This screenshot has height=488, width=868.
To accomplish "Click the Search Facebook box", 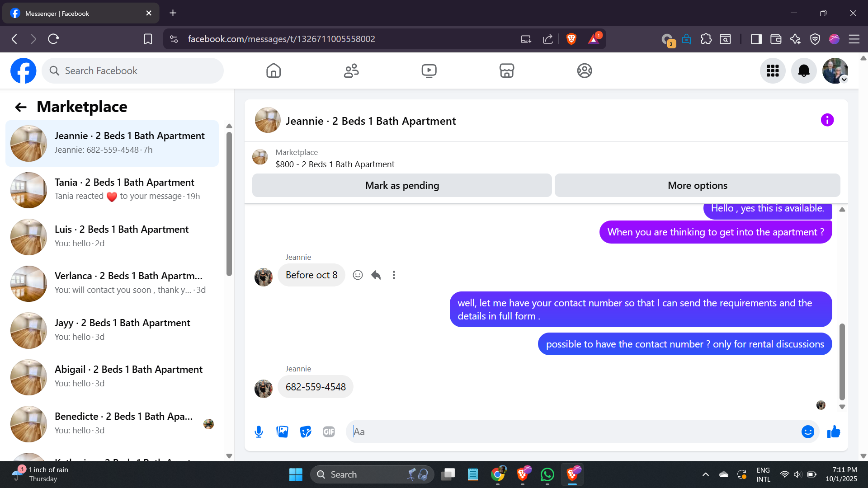I will coord(132,70).
